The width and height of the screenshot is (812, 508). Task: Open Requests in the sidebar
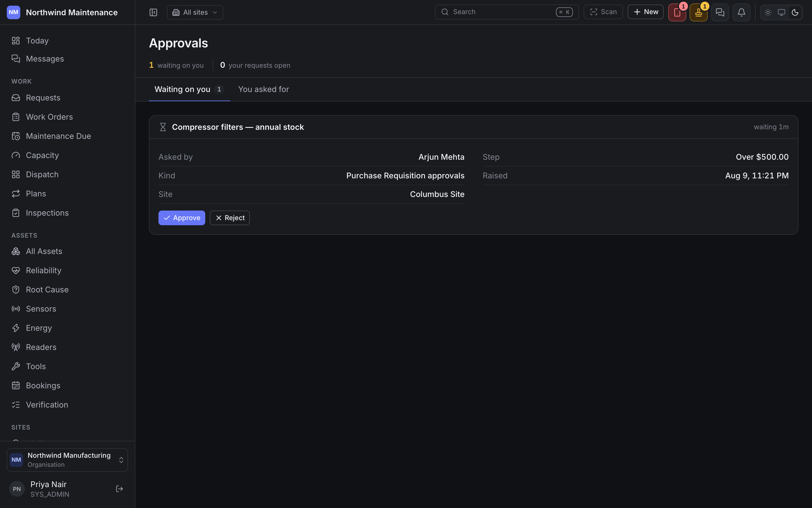tap(67, 98)
